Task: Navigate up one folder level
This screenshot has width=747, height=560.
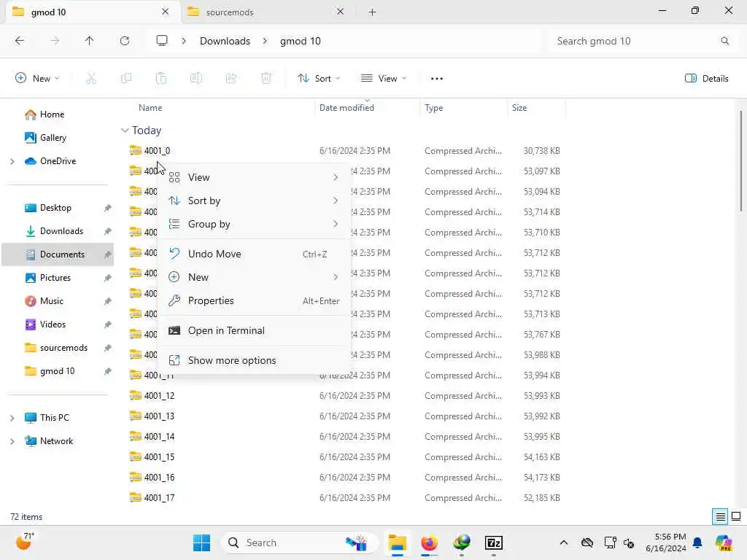Action: tap(89, 41)
